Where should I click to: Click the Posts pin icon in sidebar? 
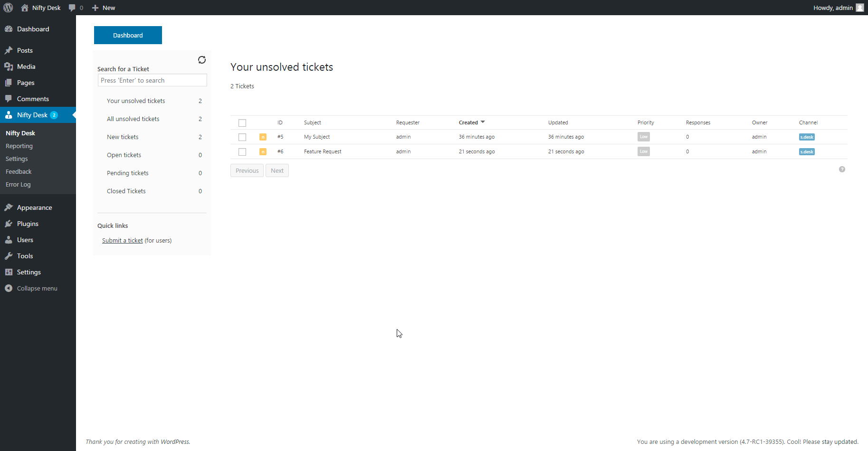9,50
